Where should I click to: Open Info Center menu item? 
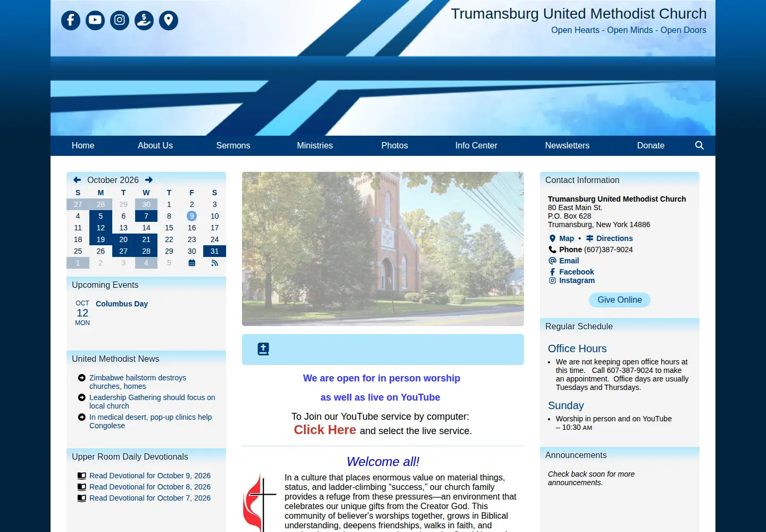tap(476, 145)
